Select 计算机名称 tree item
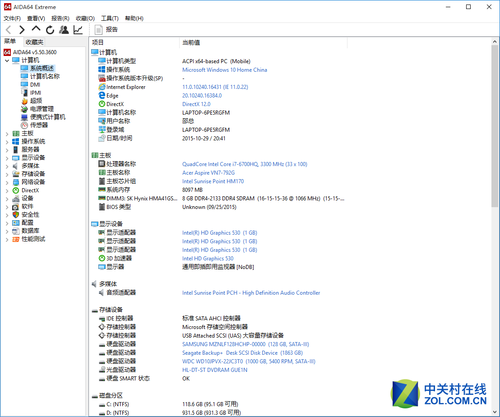 click(x=45, y=76)
